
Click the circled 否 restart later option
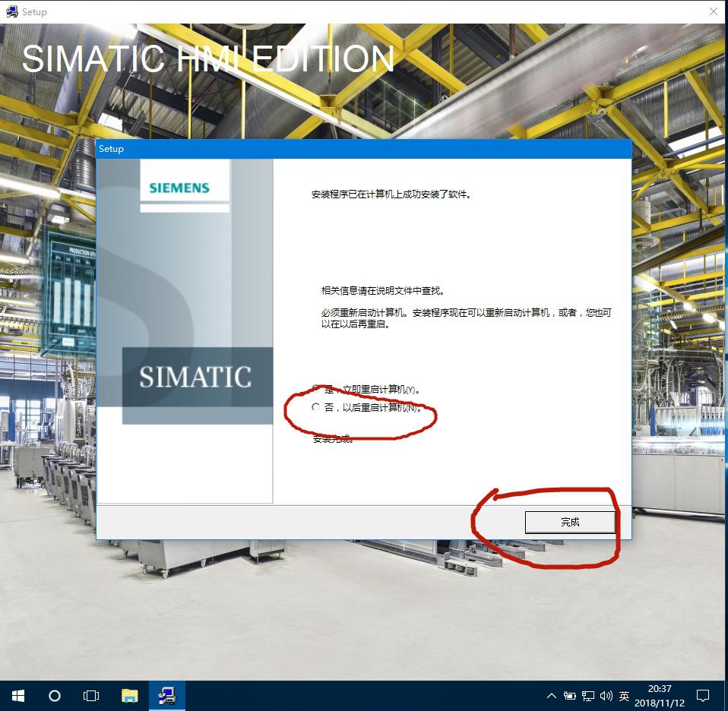[x=316, y=406]
